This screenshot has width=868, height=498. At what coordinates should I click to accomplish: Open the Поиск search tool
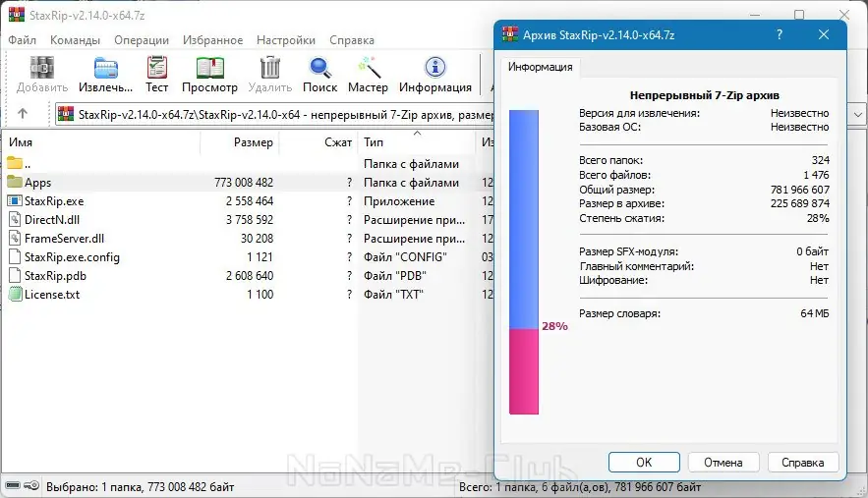(x=319, y=68)
